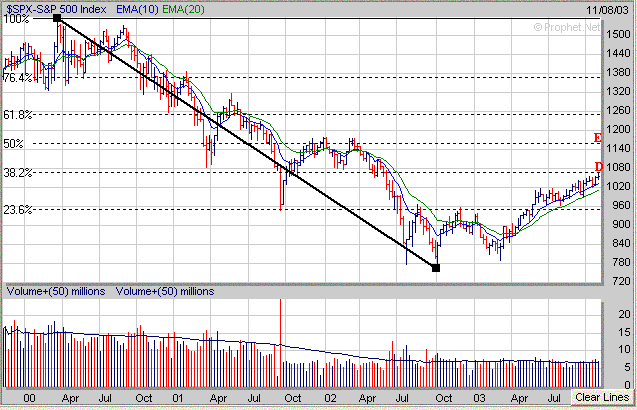Image resolution: width=637 pixels, height=410 pixels.
Task: Click the 840 price axis label
Action: tap(621, 243)
